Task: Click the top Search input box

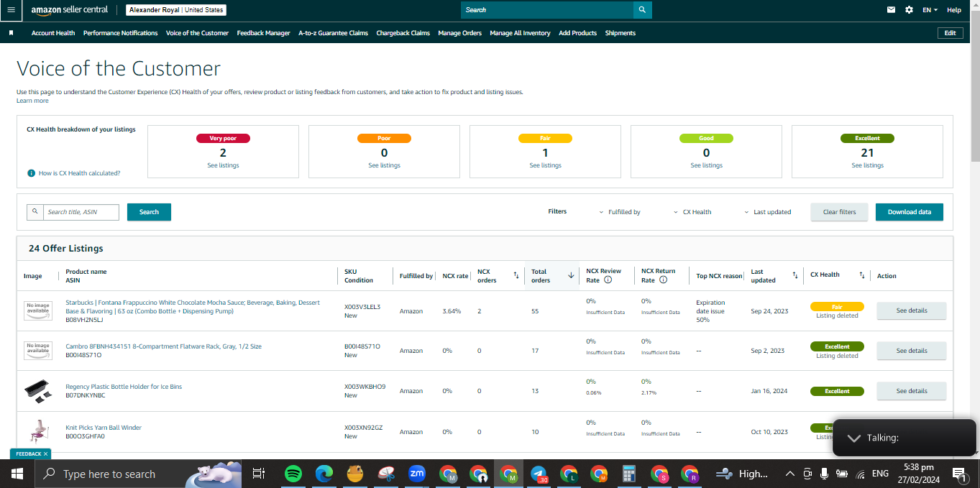Action: coord(547,10)
